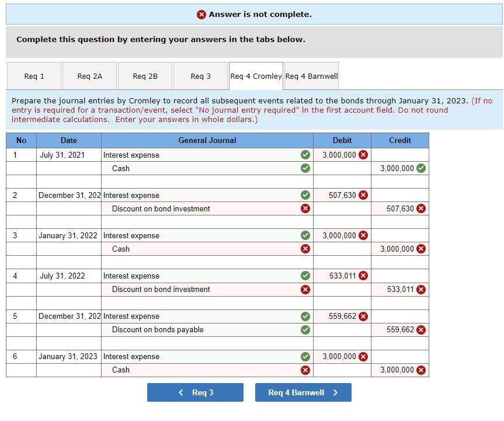Click red X next to entry 1's 3,000,000 debit
This screenshot has height=421, width=504.
[x=364, y=155]
